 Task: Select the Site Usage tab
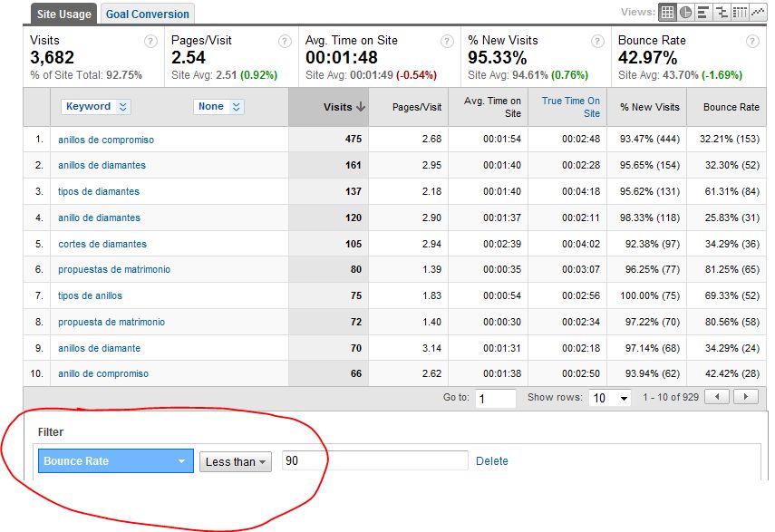pos(63,14)
